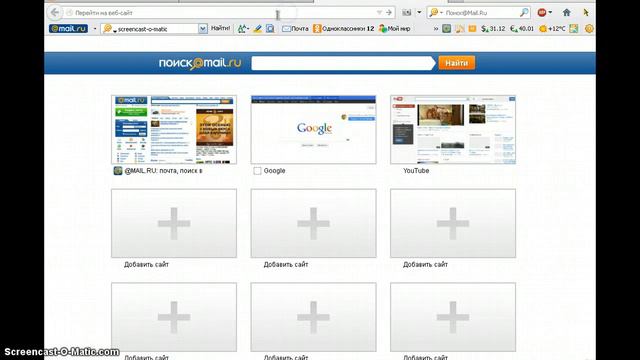Image resolution: width=640 pixels, height=360 pixels.
Task: Click the euro rate 40.01 indicator
Action: [x=522, y=29]
